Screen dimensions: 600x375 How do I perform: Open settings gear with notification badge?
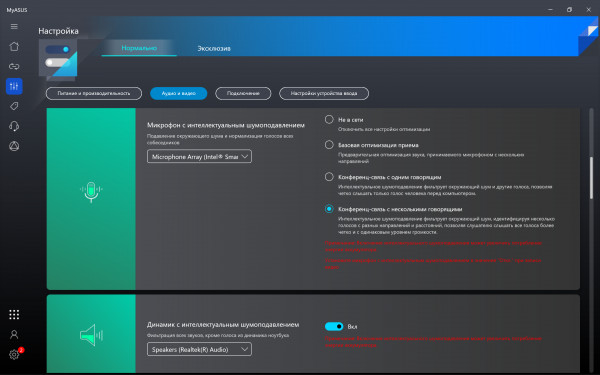14,354
